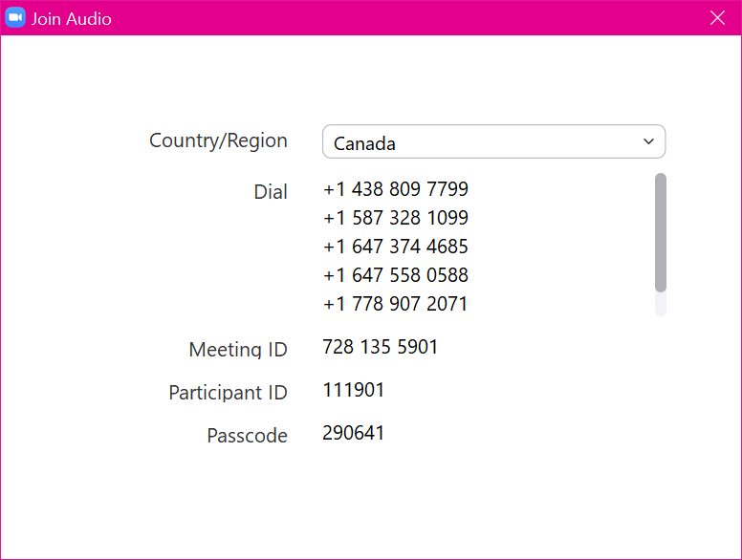Screen dimensions: 742x560
Task: Click the Country/Region label
Action: pos(218,140)
